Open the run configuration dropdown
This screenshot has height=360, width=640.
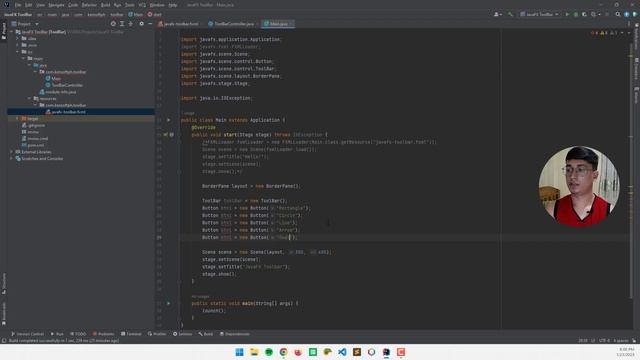click(539, 14)
